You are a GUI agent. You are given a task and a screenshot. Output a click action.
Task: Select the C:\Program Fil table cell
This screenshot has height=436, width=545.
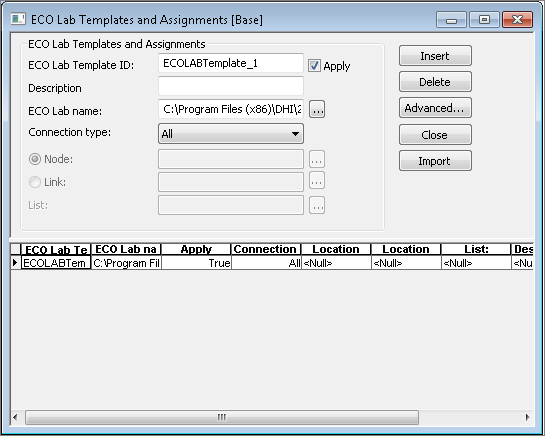pos(126,263)
